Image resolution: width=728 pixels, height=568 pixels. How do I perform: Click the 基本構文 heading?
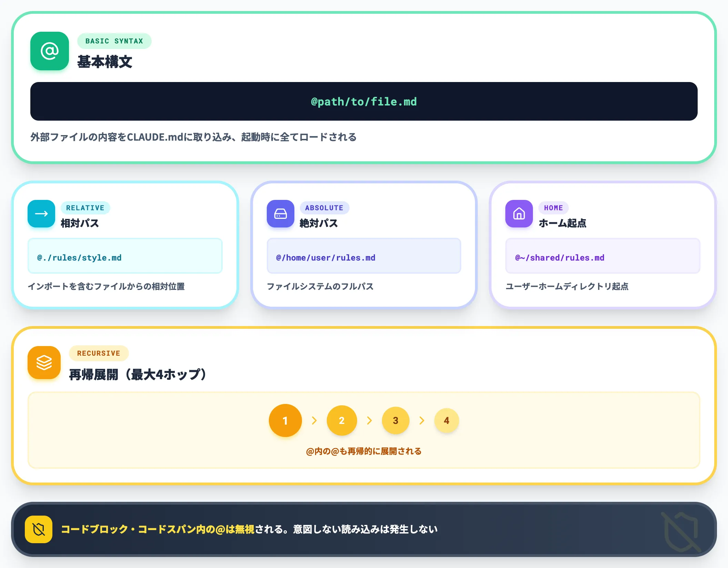click(105, 62)
